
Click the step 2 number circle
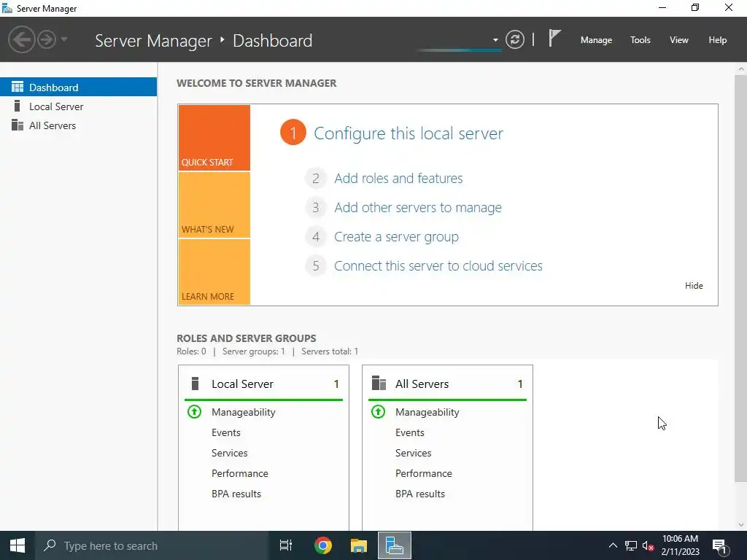315,179
